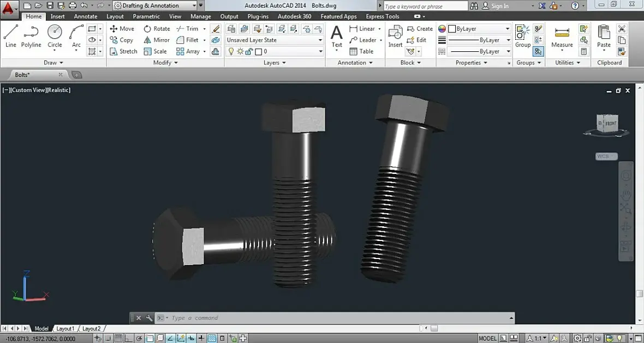
Task: Toggle layer 0 on/off lightbulb
Action: tap(231, 51)
